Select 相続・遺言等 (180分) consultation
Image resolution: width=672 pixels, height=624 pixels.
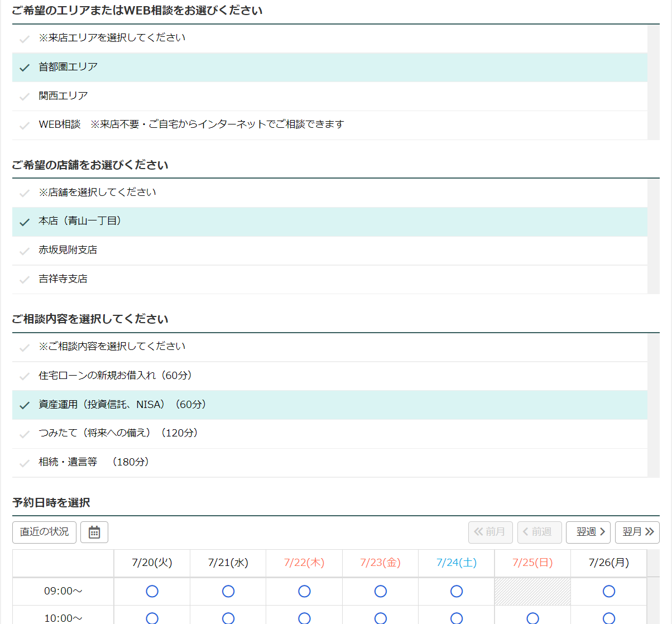tap(93, 462)
